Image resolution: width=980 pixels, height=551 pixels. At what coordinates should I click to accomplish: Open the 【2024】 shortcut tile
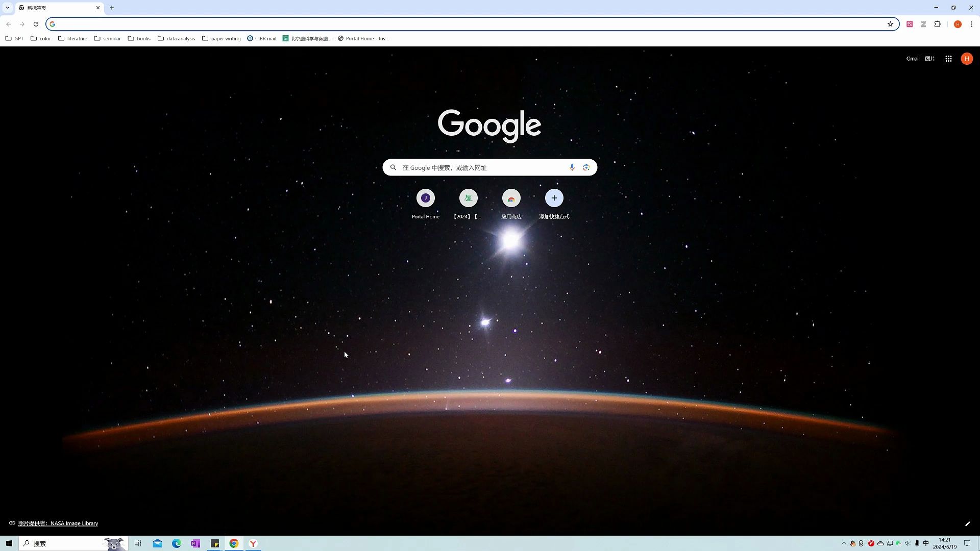pyautogui.click(x=468, y=204)
